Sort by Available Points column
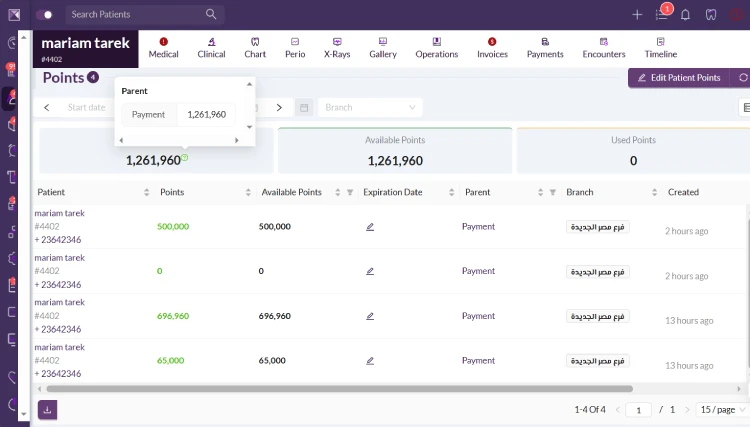Screen dimensions: 750x427 pos(337,192)
